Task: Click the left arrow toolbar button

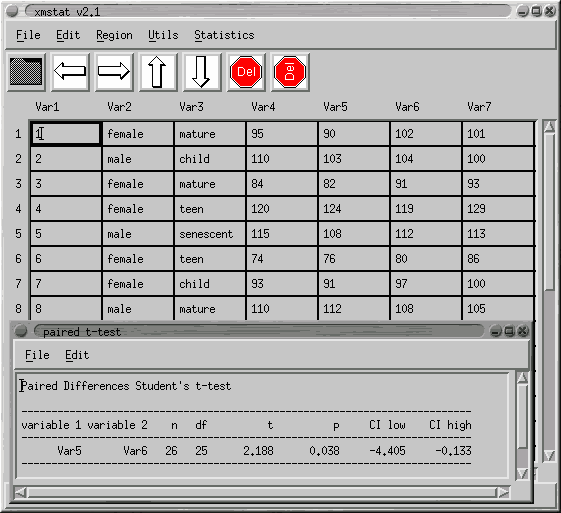Action: point(70,72)
